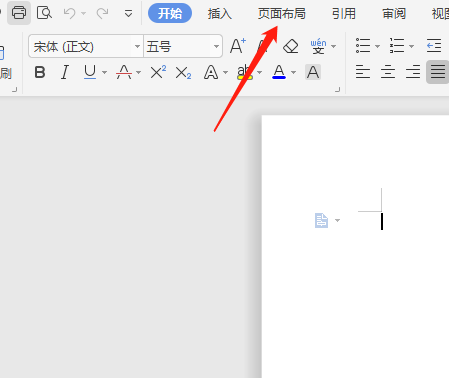The image size is (449, 378).
Task: Switch to the 页面布局 tab
Action: 282,14
